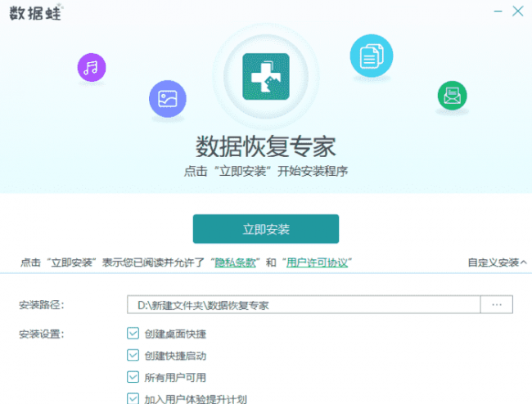Click the 数据蛙 brand logo
Image resolution: width=532 pixels, height=404 pixels.
(36, 12)
